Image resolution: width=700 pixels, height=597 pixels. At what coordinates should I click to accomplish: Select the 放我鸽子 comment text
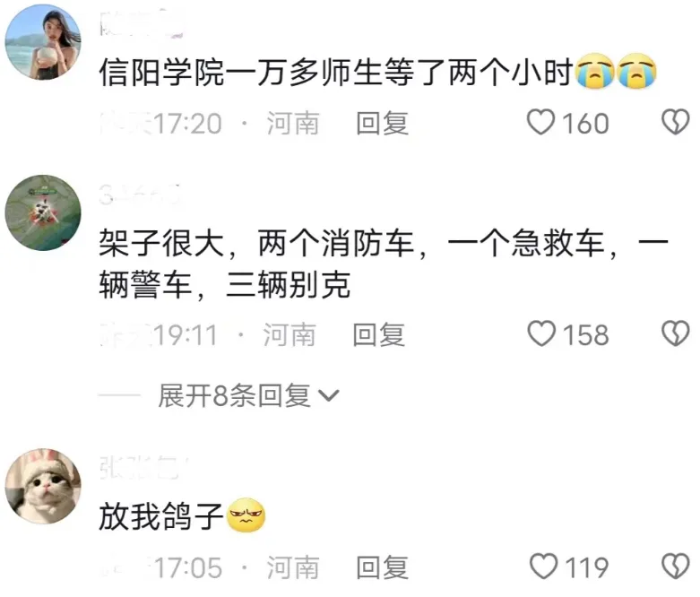pos(182,515)
